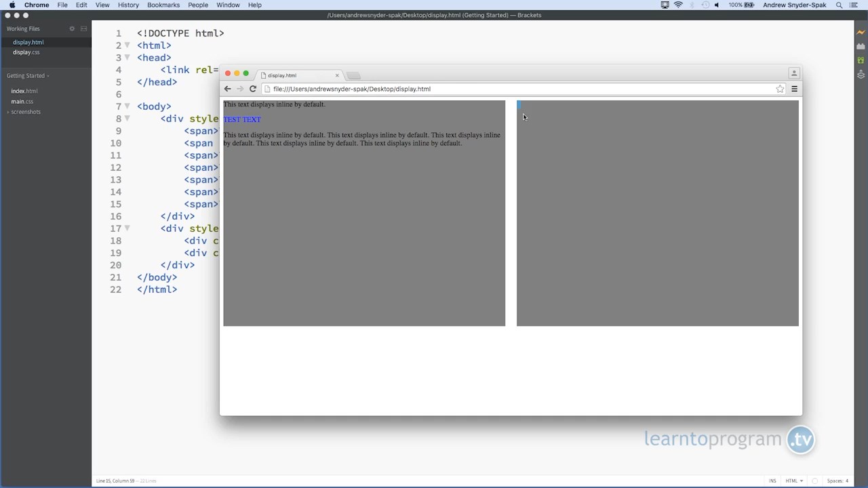This screenshot has height=488, width=868.
Task: Collapse the body tag fold arrow
Action: 127,106
